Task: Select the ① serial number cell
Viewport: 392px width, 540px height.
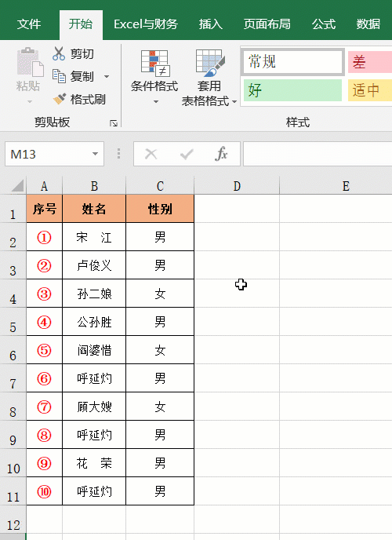Action: (x=45, y=237)
